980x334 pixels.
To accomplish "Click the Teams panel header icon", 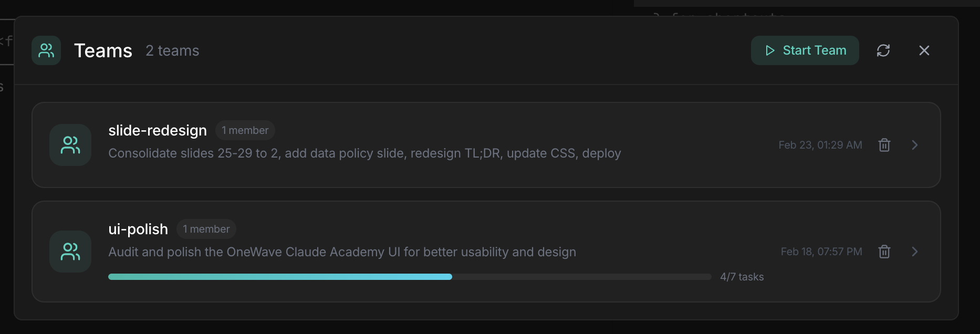I will 46,50.
